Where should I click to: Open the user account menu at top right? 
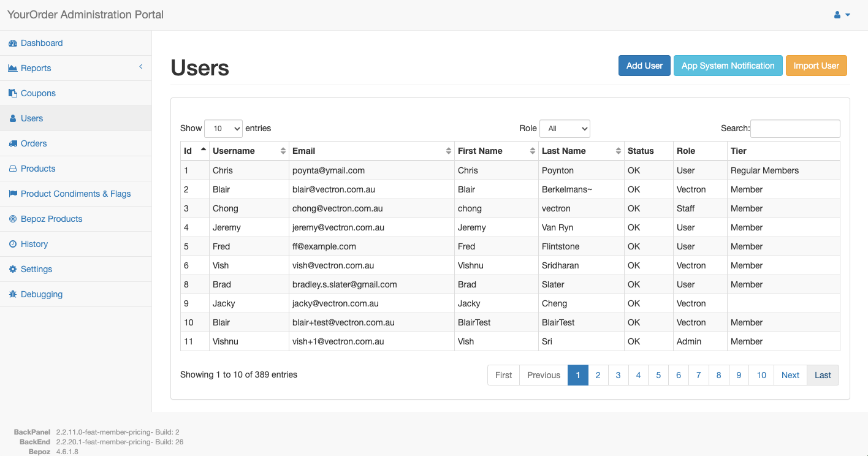[x=842, y=15]
